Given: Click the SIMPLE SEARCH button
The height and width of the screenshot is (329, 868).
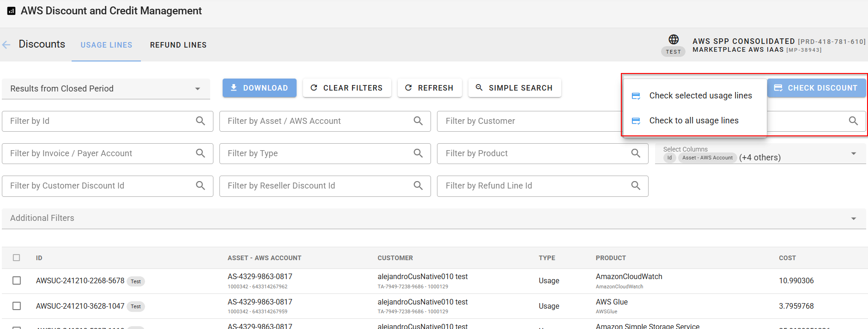Looking at the screenshot, I should (515, 88).
